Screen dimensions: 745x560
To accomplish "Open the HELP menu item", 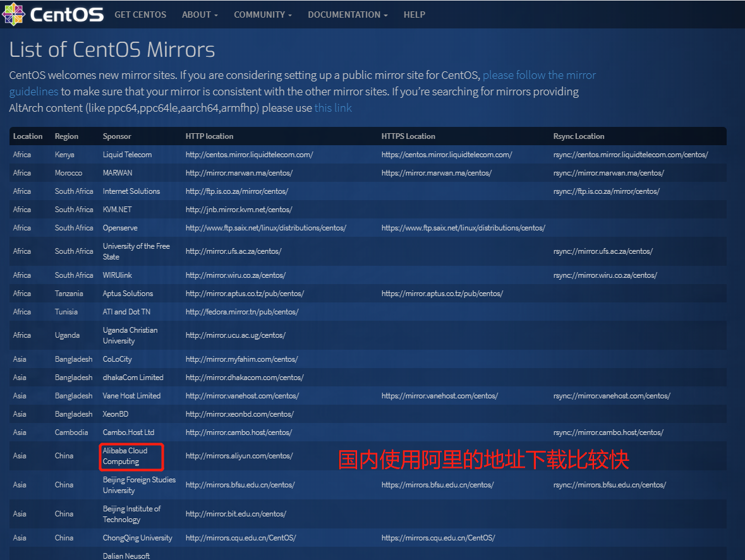I will (415, 15).
